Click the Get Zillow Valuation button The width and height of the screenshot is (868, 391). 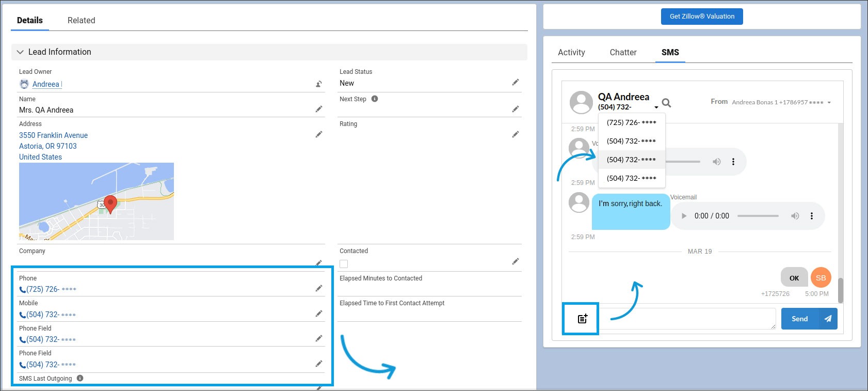pos(702,17)
